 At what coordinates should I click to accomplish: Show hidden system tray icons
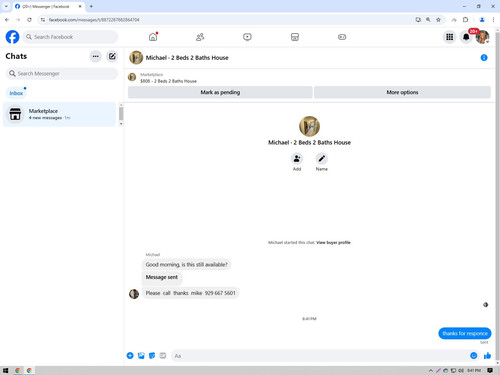(x=431, y=370)
